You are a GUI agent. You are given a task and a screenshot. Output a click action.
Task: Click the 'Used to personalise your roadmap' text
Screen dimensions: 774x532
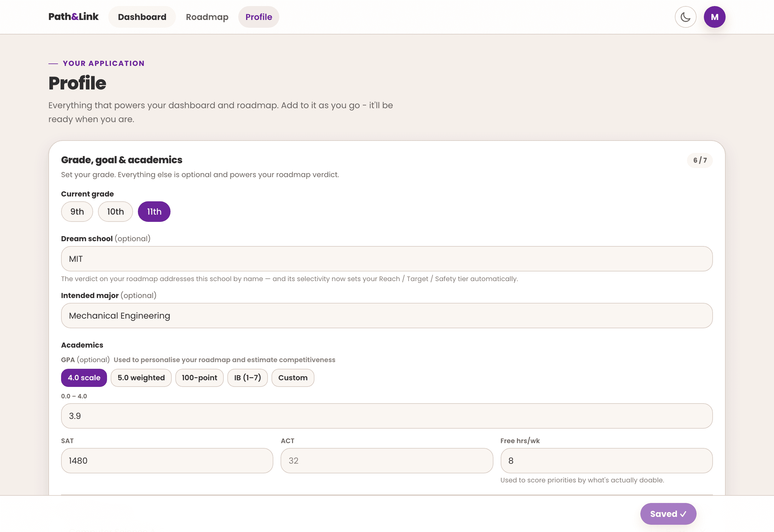pos(224,360)
